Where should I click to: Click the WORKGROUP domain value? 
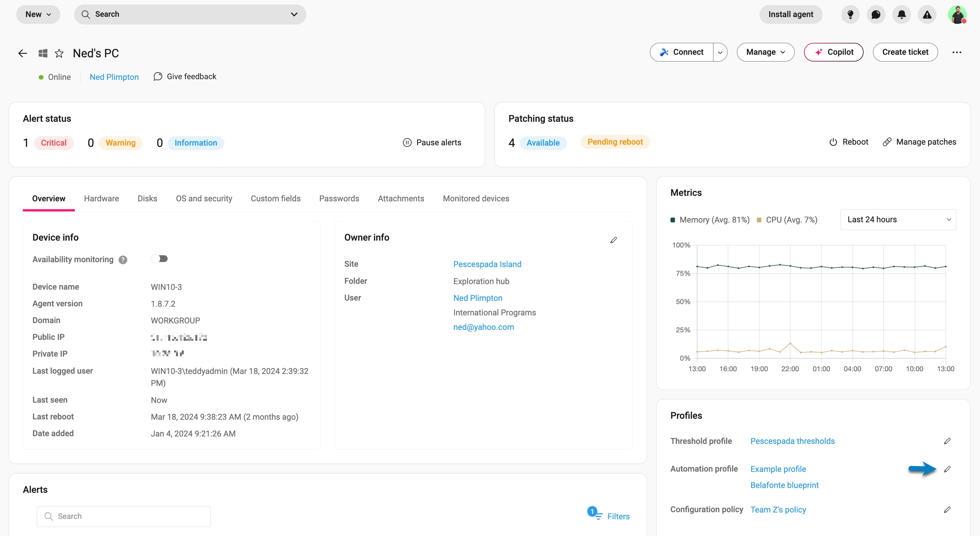(x=175, y=321)
